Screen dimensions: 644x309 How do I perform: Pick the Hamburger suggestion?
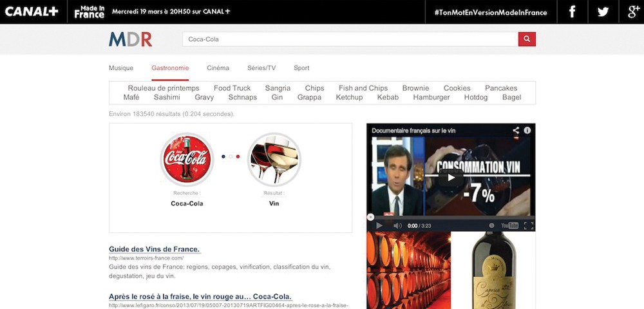click(x=431, y=98)
